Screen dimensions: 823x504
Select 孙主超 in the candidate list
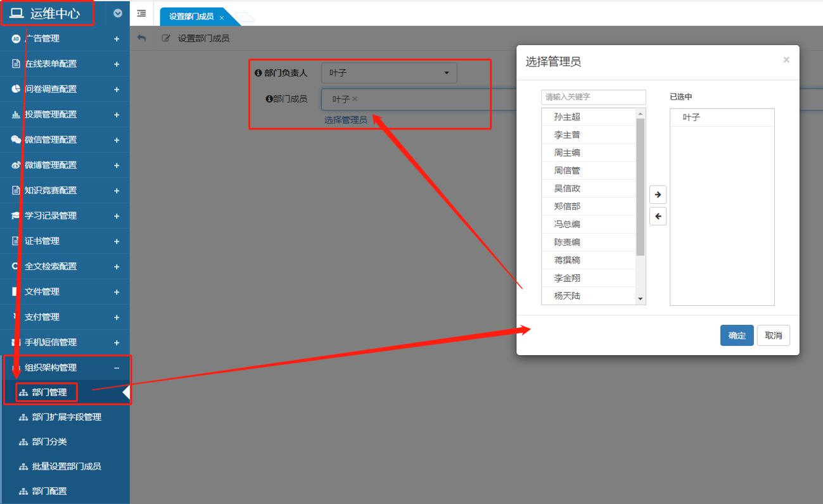coord(567,117)
